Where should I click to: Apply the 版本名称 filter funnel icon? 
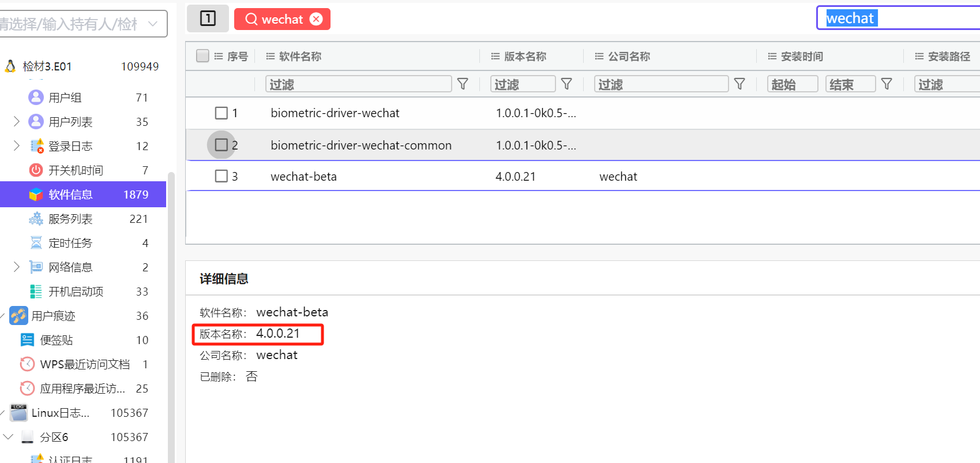point(566,84)
